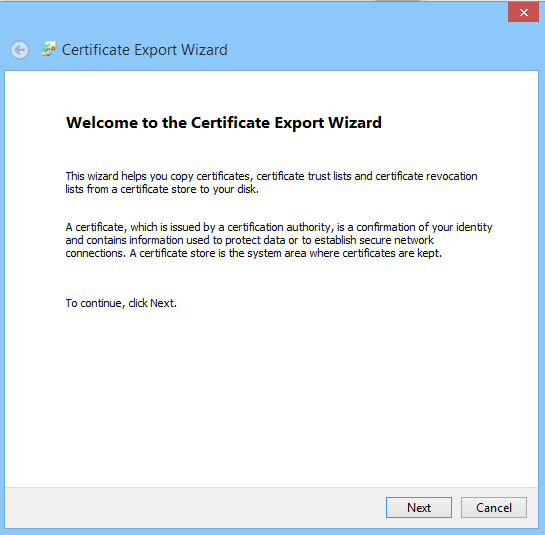Viewport: 545px width, 535px height.
Task: Click the certificate wizard icon beside the title
Action: 49,49
